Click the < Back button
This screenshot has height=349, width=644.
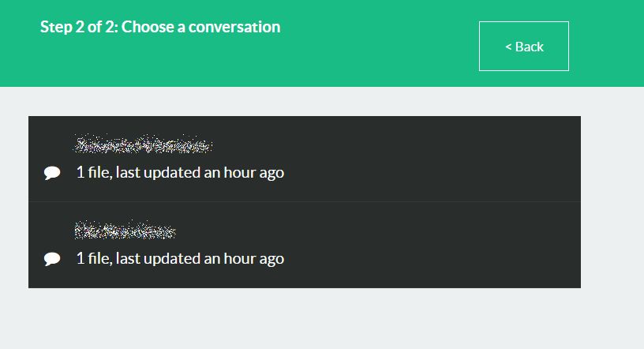(x=523, y=47)
